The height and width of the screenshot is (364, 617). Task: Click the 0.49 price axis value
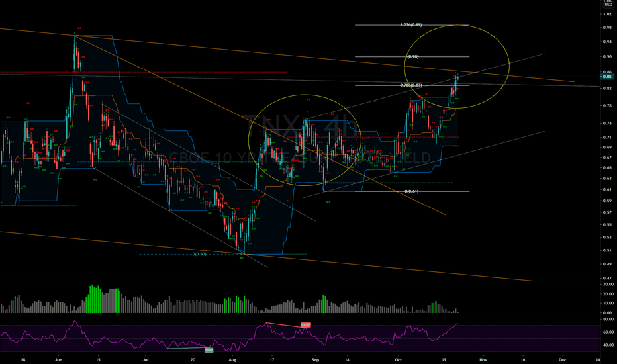[x=607, y=264]
